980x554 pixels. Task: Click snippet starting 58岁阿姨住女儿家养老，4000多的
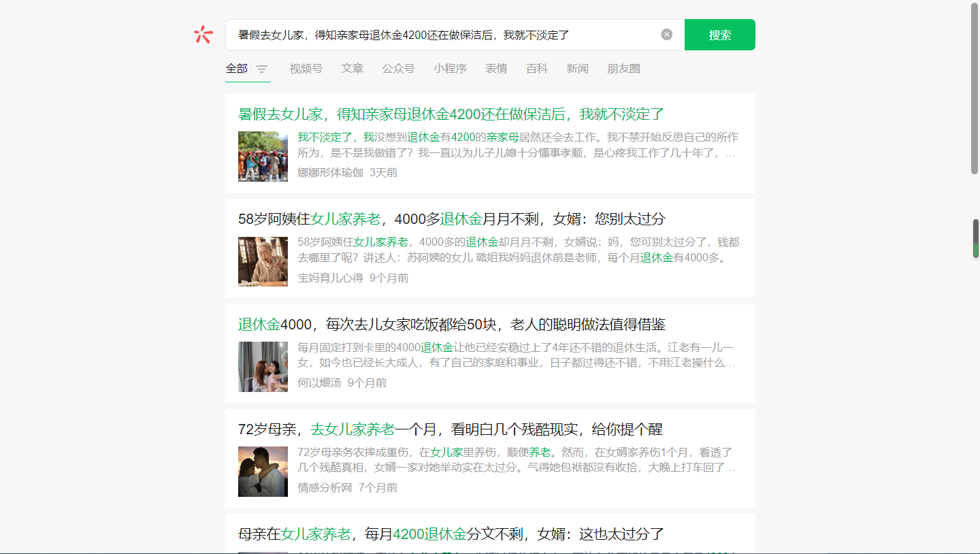click(518, 250)
